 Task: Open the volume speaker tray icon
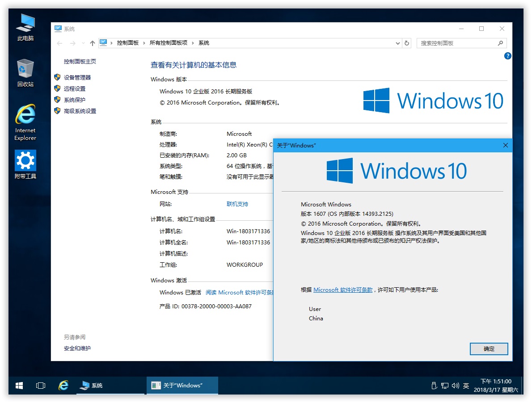coord(455,386)
